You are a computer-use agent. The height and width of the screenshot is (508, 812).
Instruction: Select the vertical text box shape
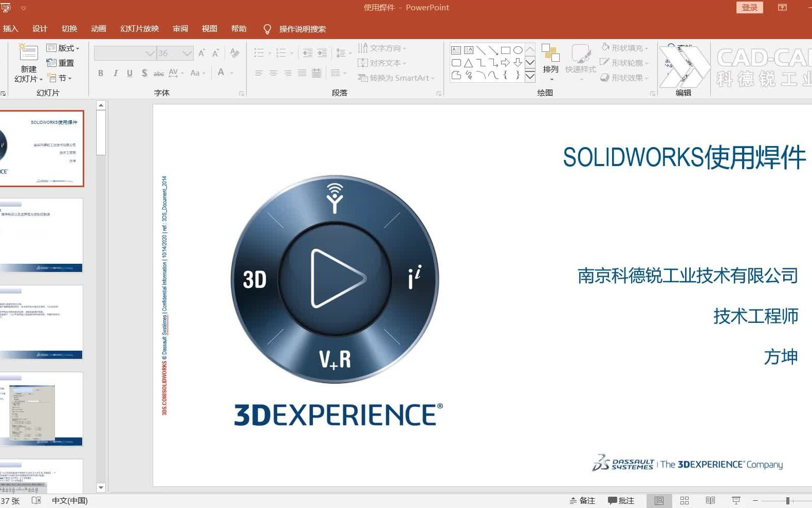point(468,50)
